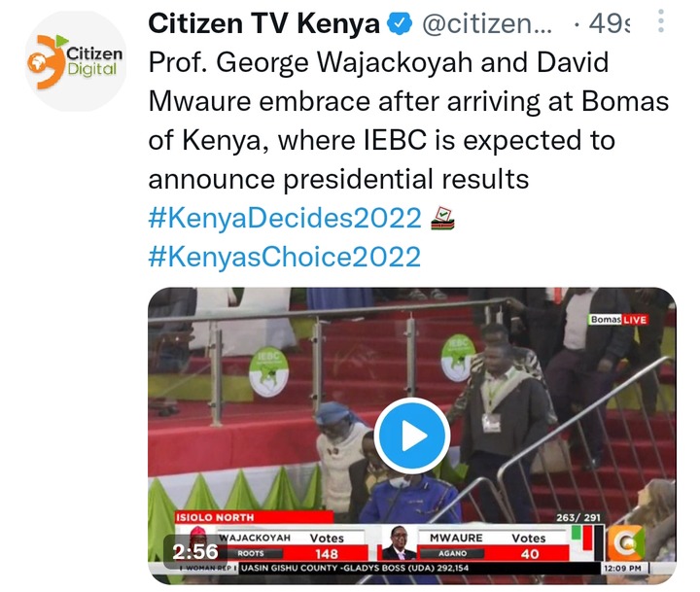700x592 pixels.
Task: Click the Citizen TV logo in video corner
Action: tap(625, 542)
